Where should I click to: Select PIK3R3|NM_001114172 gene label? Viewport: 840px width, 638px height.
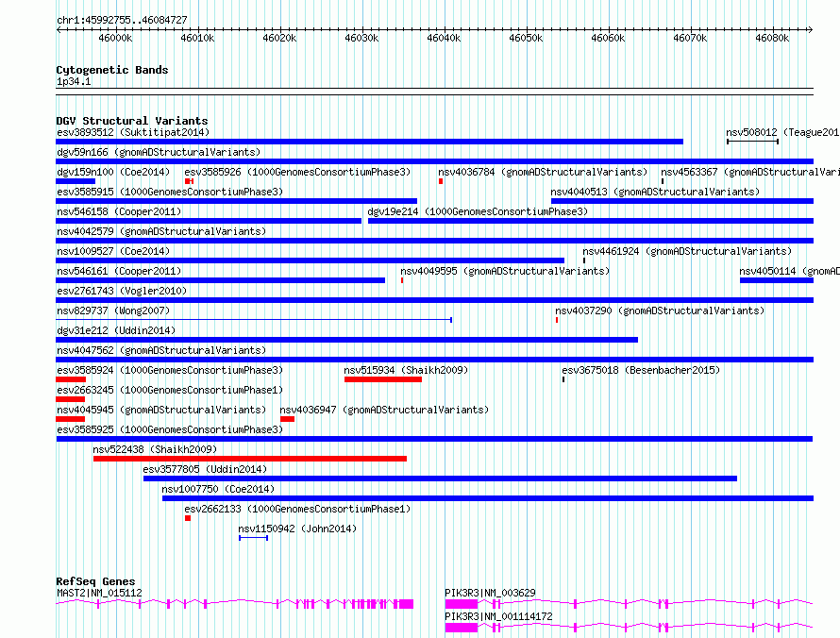tap(498, 616)
